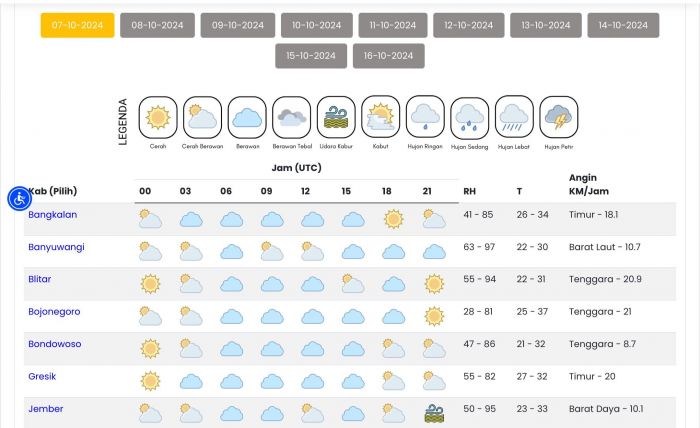Select the Hujan Petir legend icon

point(558,117)
